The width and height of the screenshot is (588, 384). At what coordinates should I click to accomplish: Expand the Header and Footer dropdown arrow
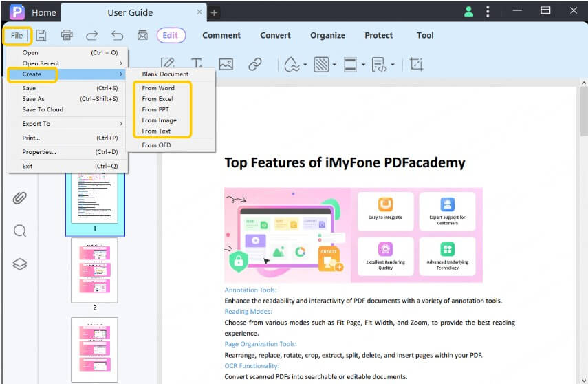363,65
